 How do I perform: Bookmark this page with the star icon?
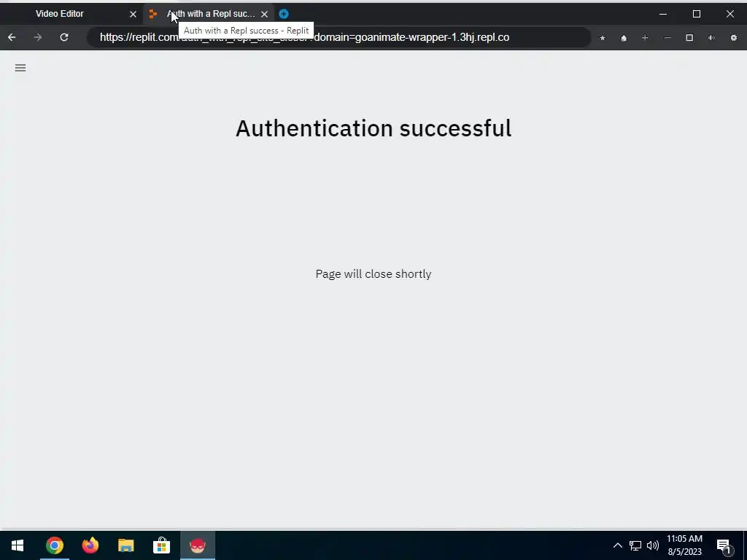click(603, 38)
